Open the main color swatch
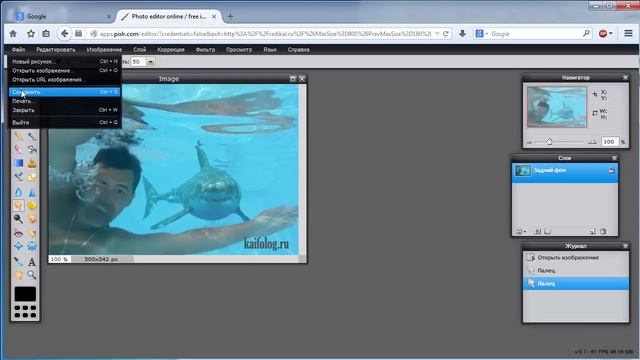This screenshot has height=360, width=640. [x=25, y=294]
